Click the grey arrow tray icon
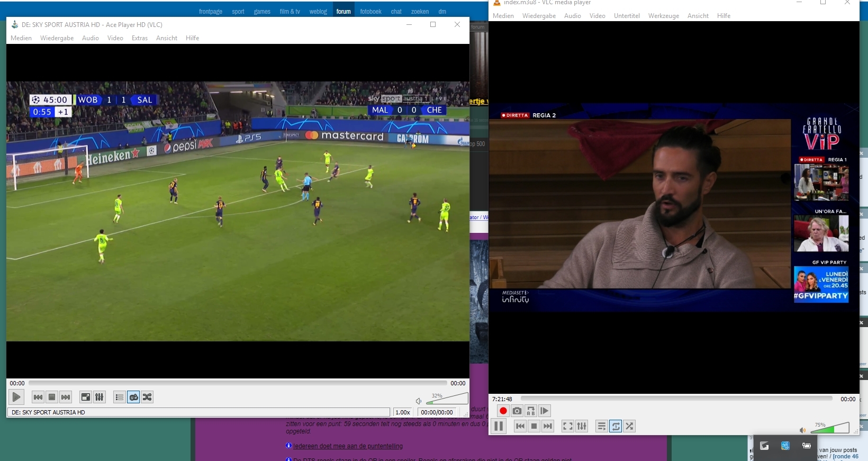 pyautogui.click(x=764, y=446)
